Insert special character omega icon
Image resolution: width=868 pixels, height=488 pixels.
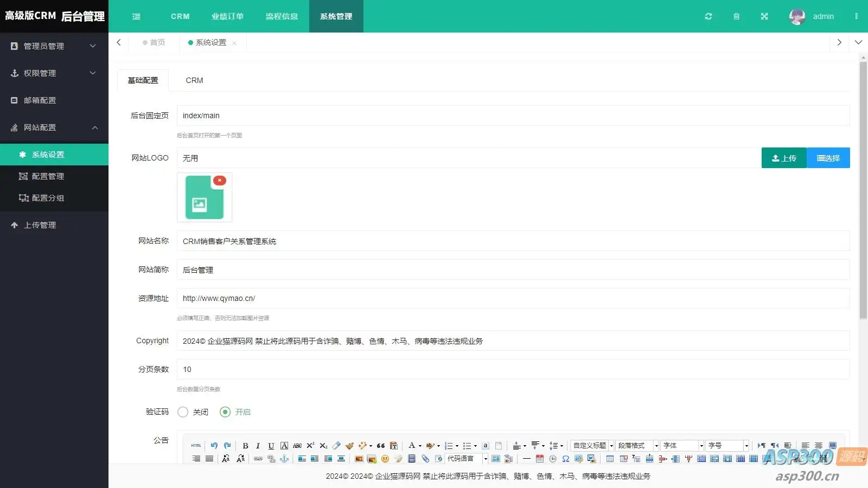tap(566, 459)
